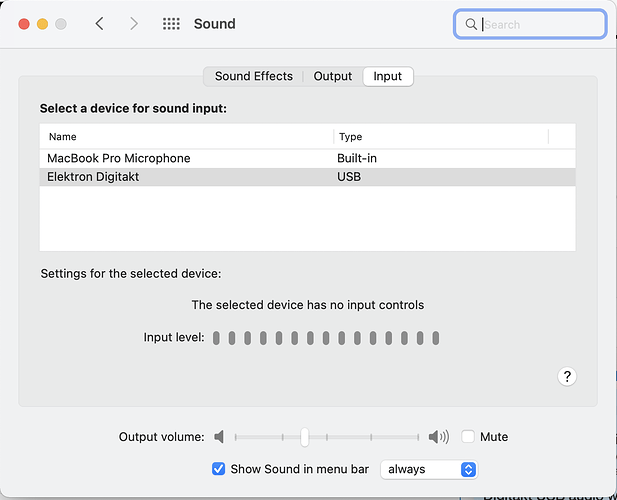The width and height of the screenshot is (617, 500).
Task: Click the magnifying glass search icon
Action: [x=471, y=24]
